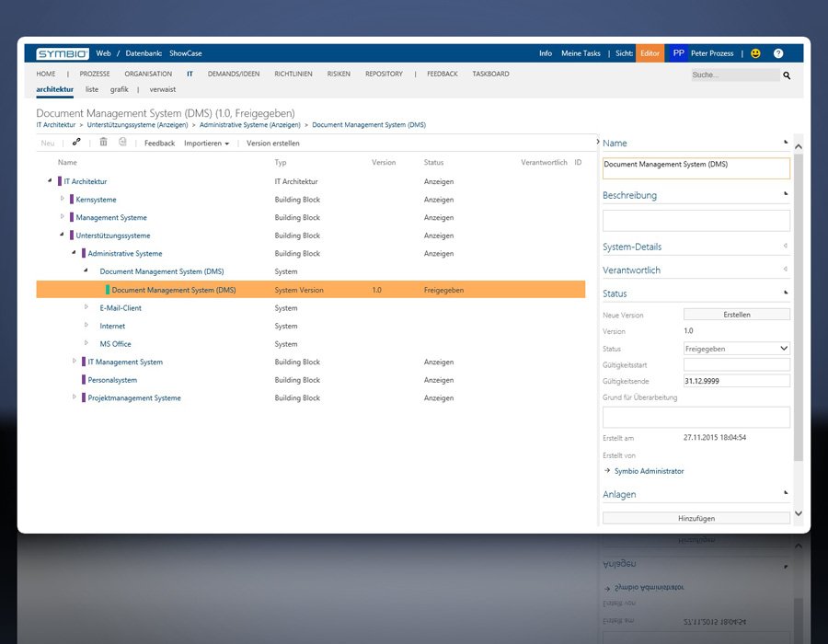The height and width of the screenshot is (644, 828).
Task: Open the Symbio Administrator link
Action: (x=649, y=471)
